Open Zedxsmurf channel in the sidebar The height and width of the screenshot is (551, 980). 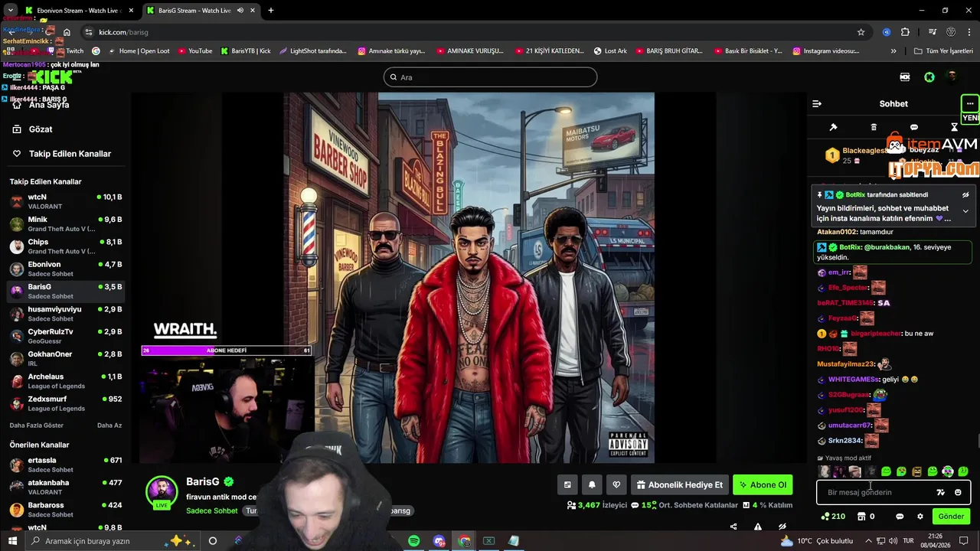65,403
